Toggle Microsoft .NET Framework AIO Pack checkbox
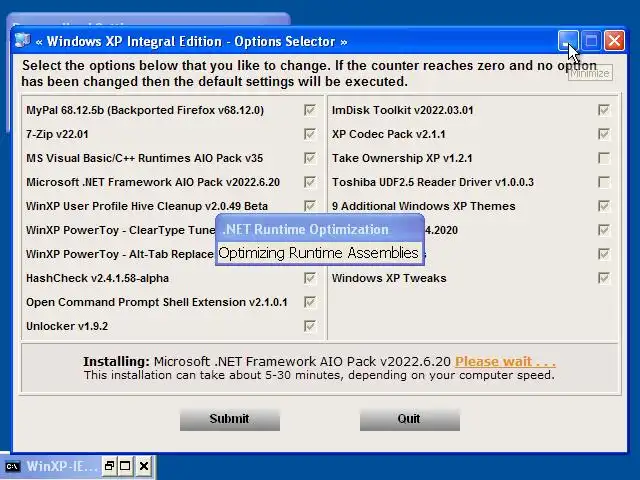This screenshot has height=480, width=640. tap(310, 182)
